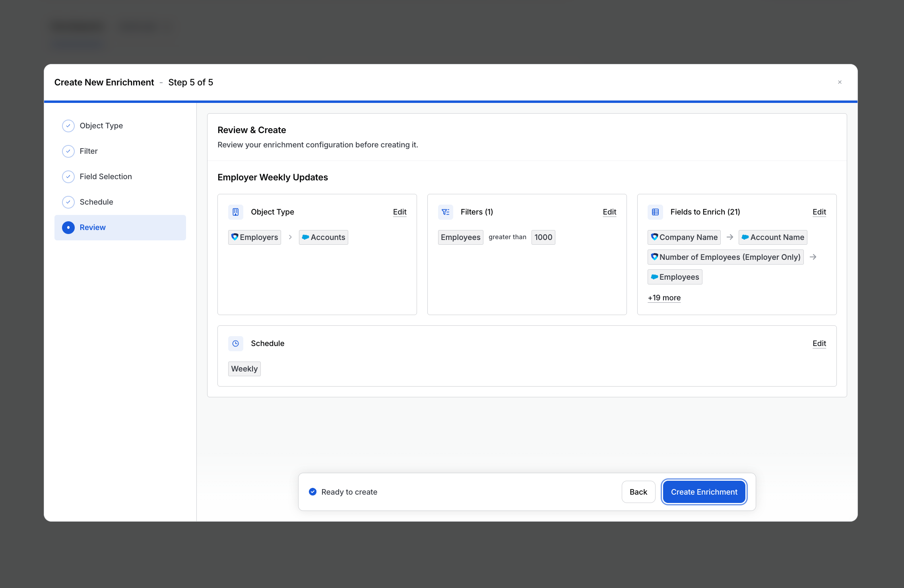
Task: Click the Employers source chip
Action: 254,238
